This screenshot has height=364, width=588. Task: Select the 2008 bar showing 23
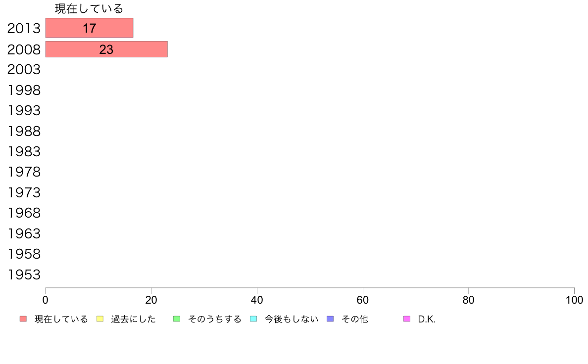pyautogui.click(x=106, y=49)
